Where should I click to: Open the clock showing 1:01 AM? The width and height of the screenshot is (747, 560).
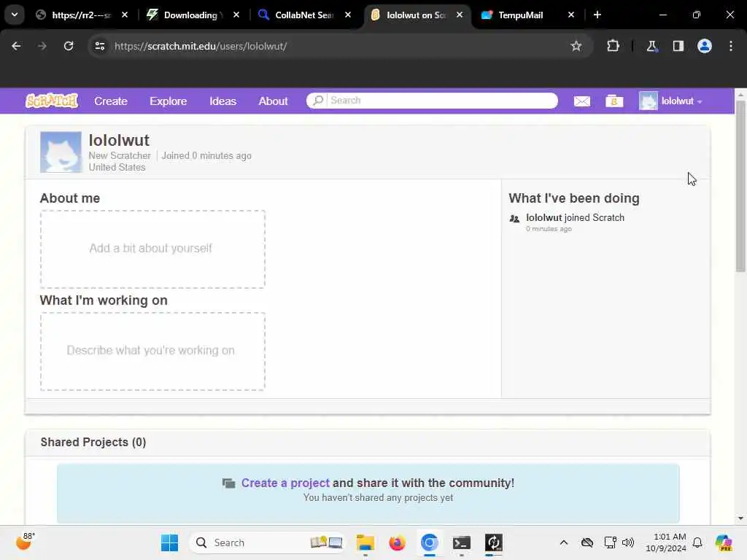click(665, 542)
